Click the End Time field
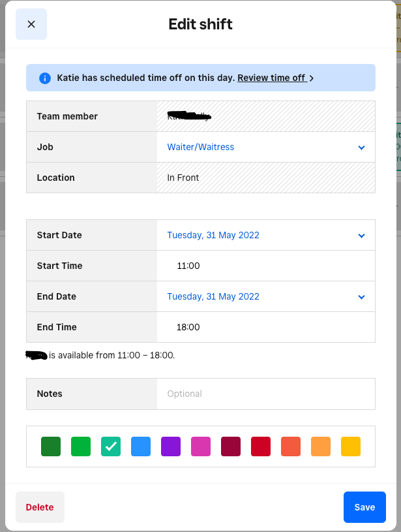Screen dimensions: 401x532 pyautogui.click(x=265, y=327)
